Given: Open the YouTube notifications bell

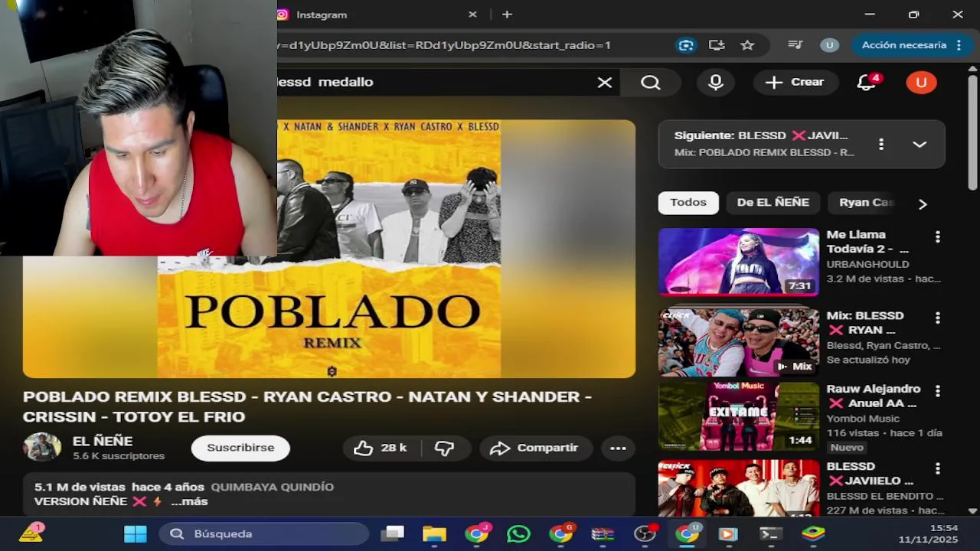Looking at the screenshot, I should point(867,82).
